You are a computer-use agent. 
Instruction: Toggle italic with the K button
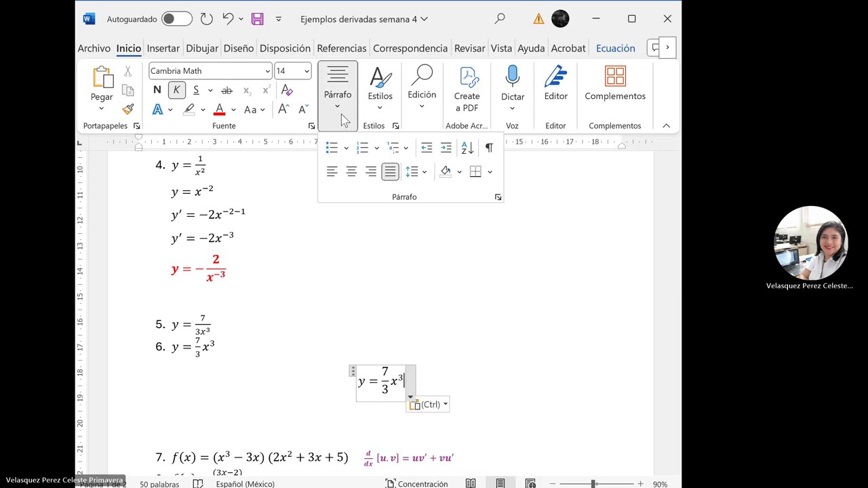pos(176,90)
